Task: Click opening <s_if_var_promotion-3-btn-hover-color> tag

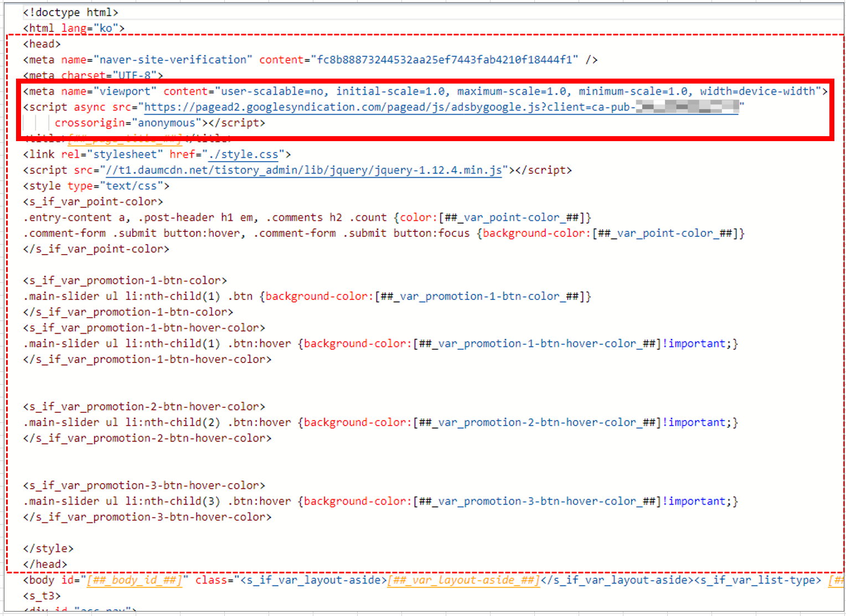Action: [144, 486]
